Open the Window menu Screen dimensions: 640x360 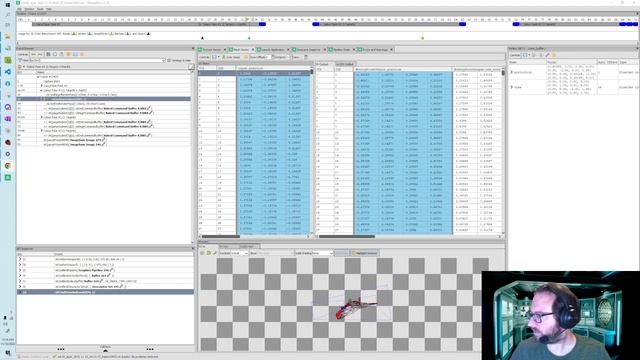29,9
